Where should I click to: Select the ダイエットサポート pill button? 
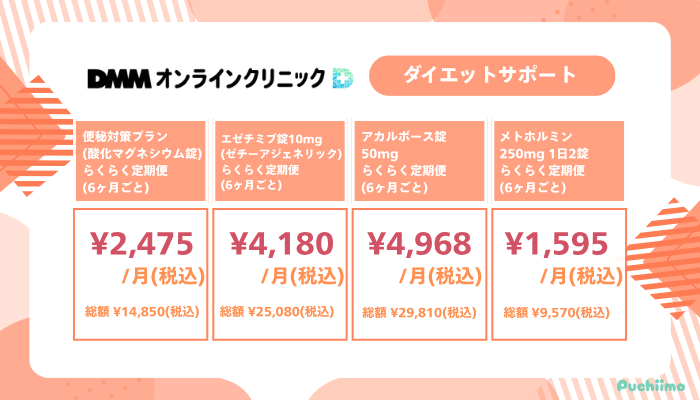(490, 75)
